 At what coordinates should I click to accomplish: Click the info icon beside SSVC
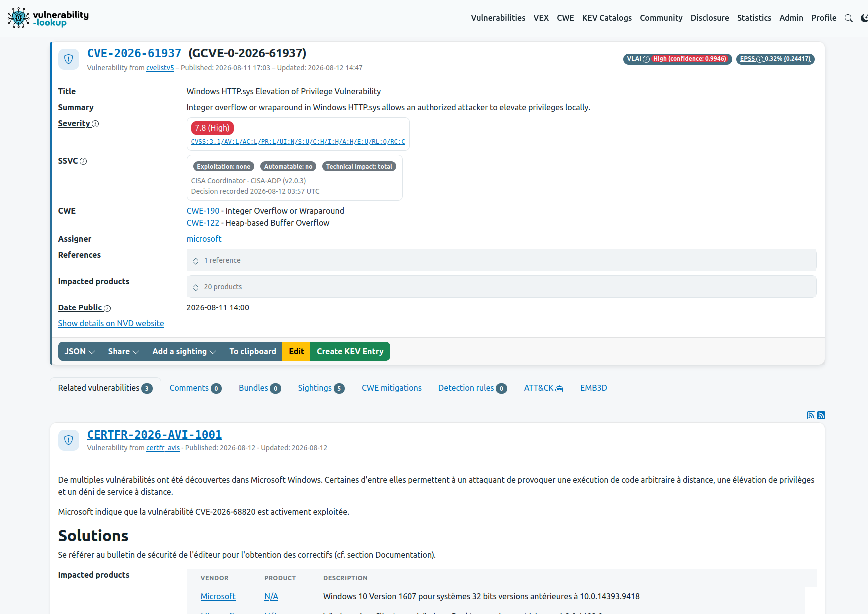click(83, 161)
